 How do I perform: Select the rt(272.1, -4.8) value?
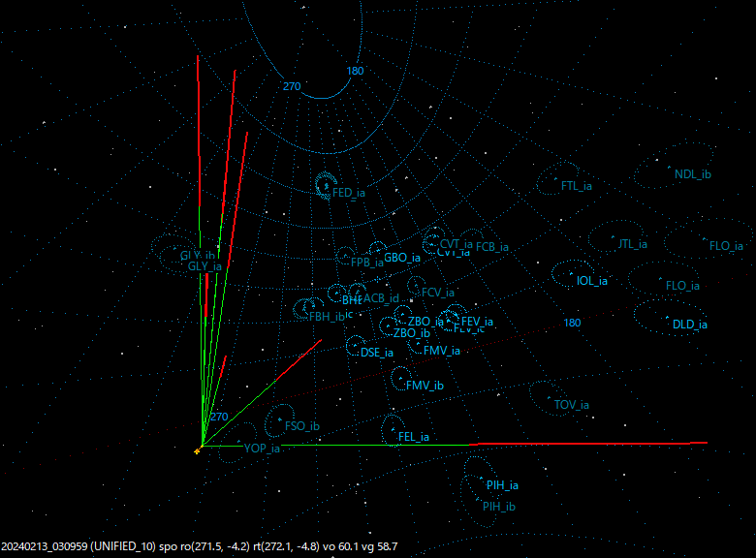tap(286, 546)
